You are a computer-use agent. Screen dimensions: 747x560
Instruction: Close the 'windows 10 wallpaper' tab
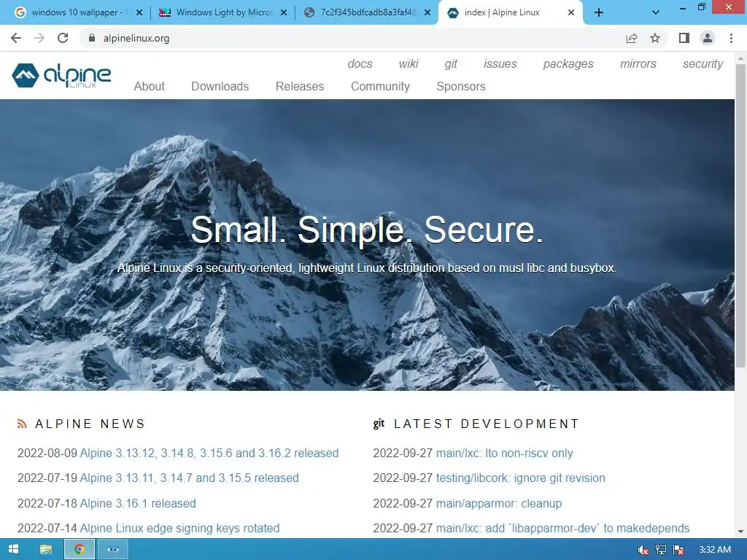(139, 12)
